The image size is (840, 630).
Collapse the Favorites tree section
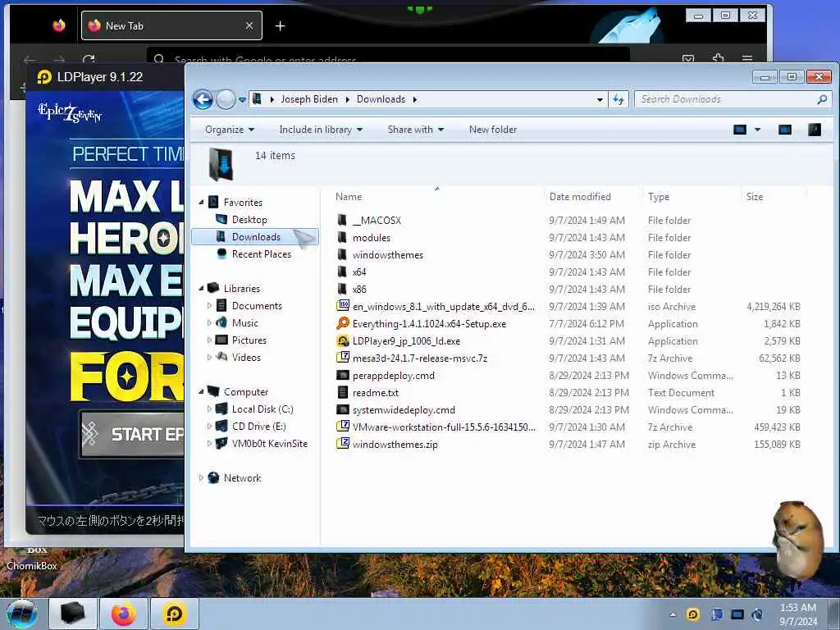(202, 203)
